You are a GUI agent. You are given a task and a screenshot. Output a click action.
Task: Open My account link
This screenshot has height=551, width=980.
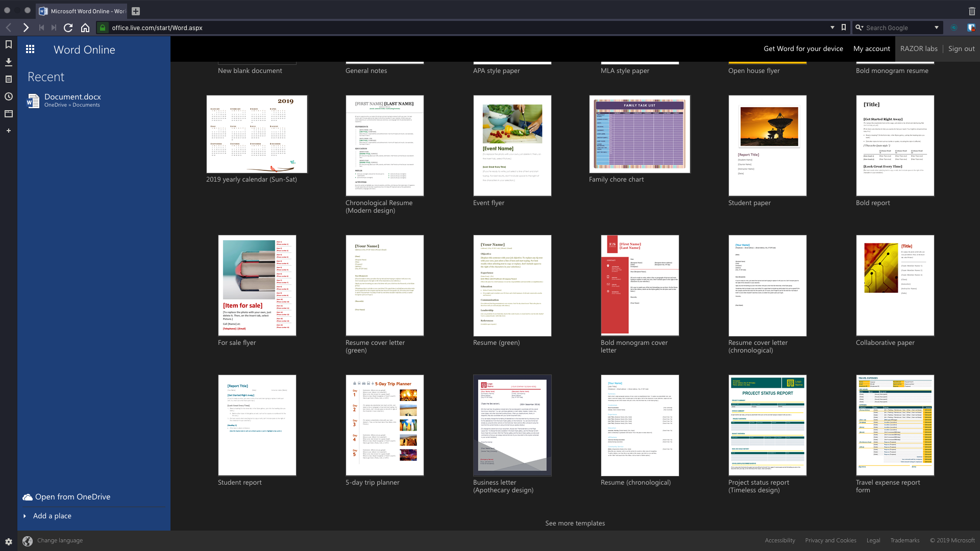[871, 48]
